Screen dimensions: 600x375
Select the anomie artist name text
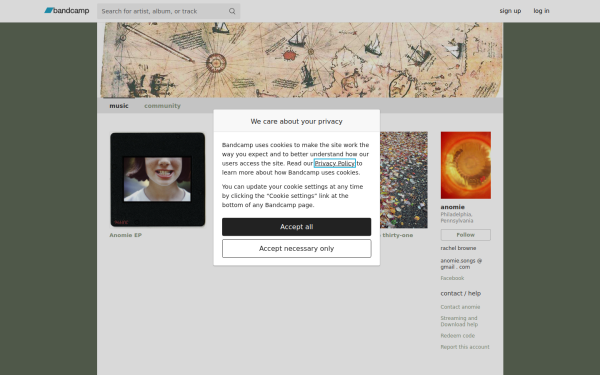click(x=452, y=207)
